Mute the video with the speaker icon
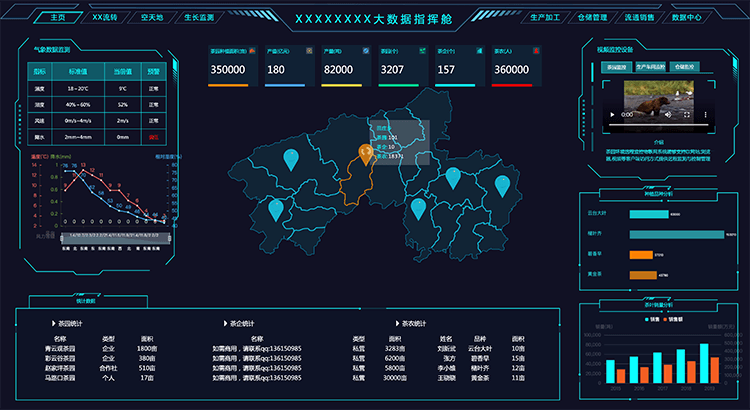Image resolution: width=750 pixels, height=410 pixels. (x=668, y=115)
